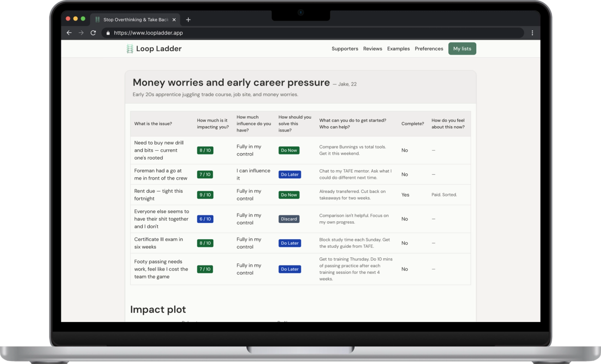Screen dimensions: 601x364
Task: Click the 'Impact plot' heading
Action: pyautogui.click(x=158, y=309)
